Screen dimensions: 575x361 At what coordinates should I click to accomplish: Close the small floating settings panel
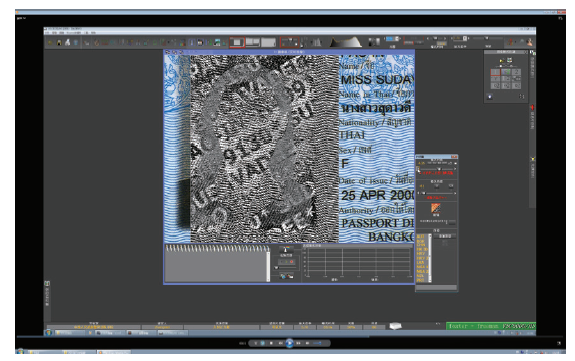coord(454,157)
